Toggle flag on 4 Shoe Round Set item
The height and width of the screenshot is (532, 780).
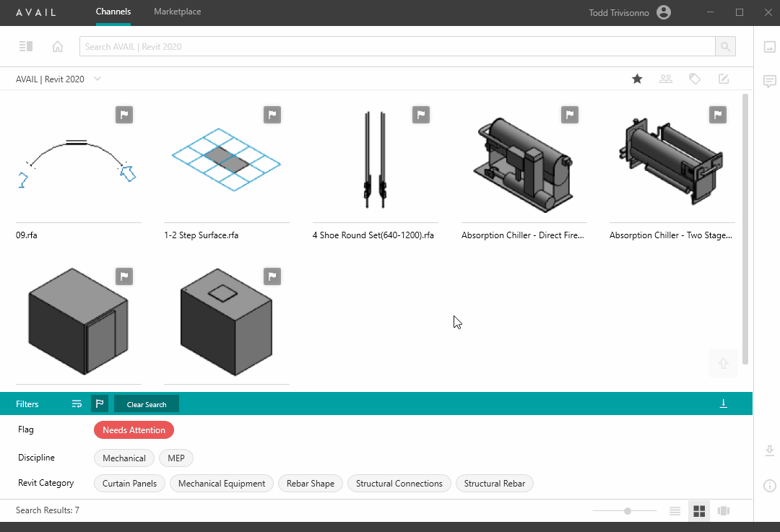coord(421,115)
